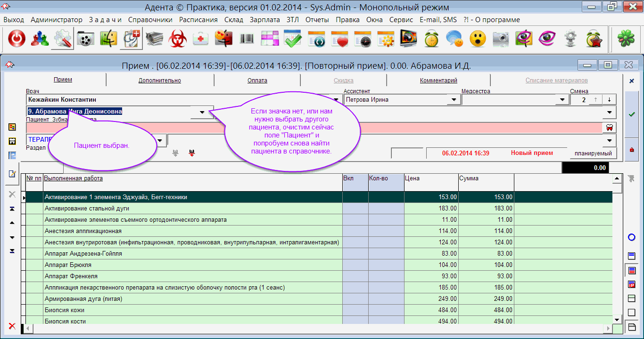The width and height of the screenshot is (644, 339).
Task: Open the Ассистент dropdown with Петрова Ирина
Action: [454, 100]
